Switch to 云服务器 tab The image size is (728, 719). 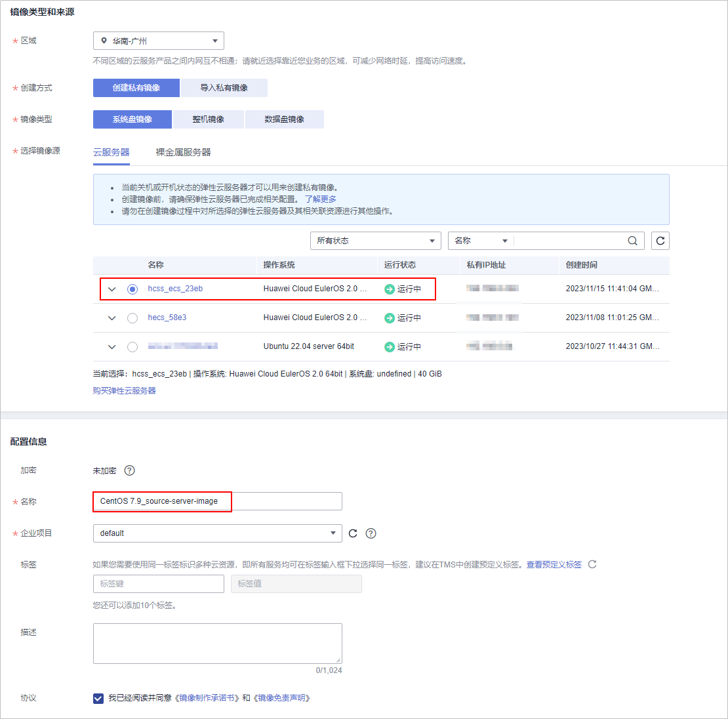pos(111,152)
